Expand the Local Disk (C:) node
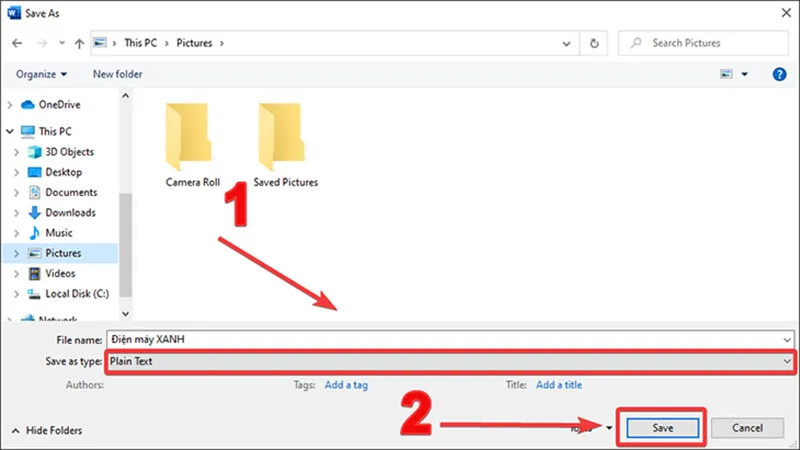Image resolution: width=800 pixels, height=450 pixels. point(16,294)
